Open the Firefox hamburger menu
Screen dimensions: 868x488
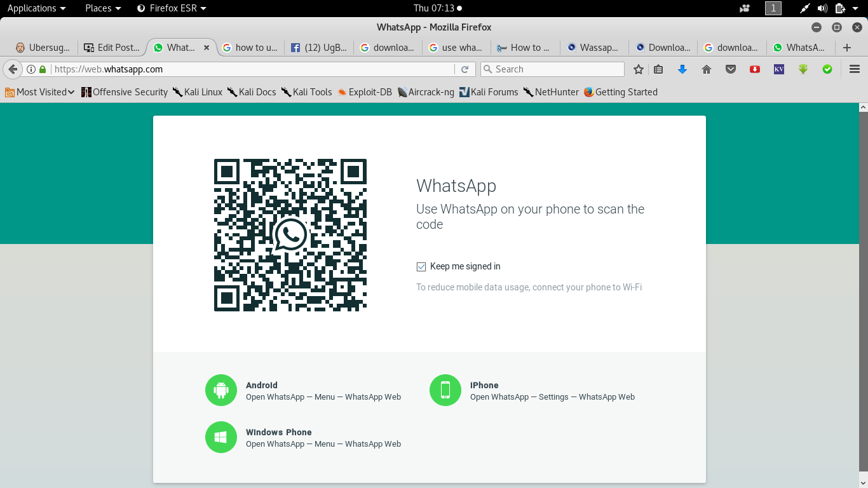(855, 69)
